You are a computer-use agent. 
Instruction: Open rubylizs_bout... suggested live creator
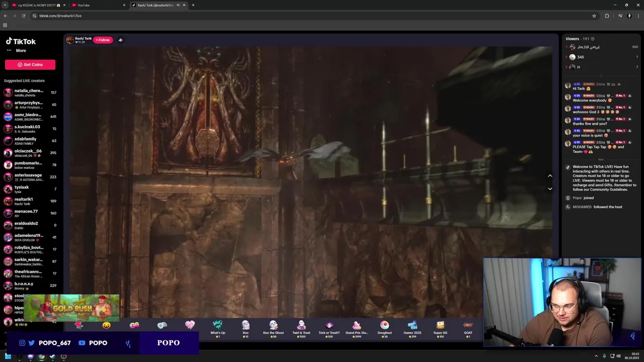pyautogui.click(x=30, y=249)
